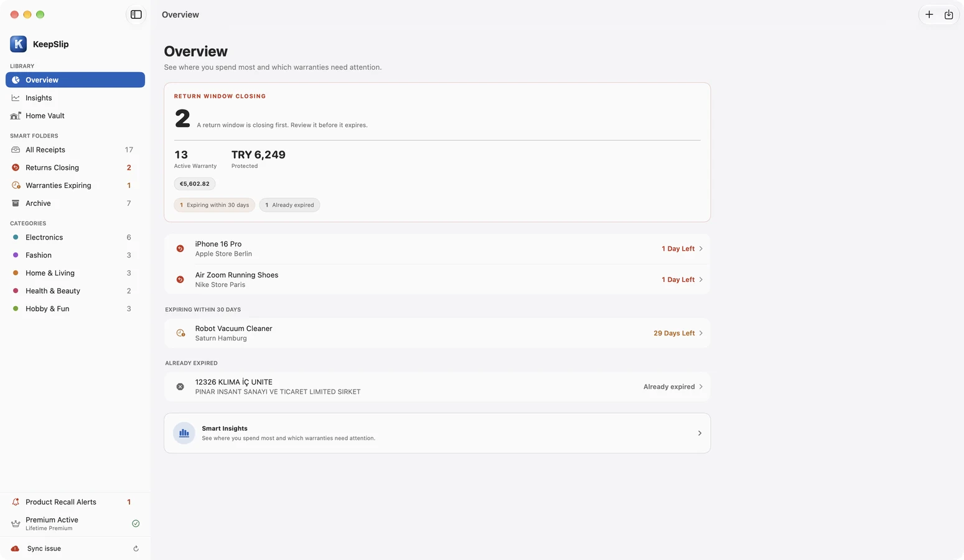
Task: Select Overview in the Library sidebar
Action: (75, 80)
